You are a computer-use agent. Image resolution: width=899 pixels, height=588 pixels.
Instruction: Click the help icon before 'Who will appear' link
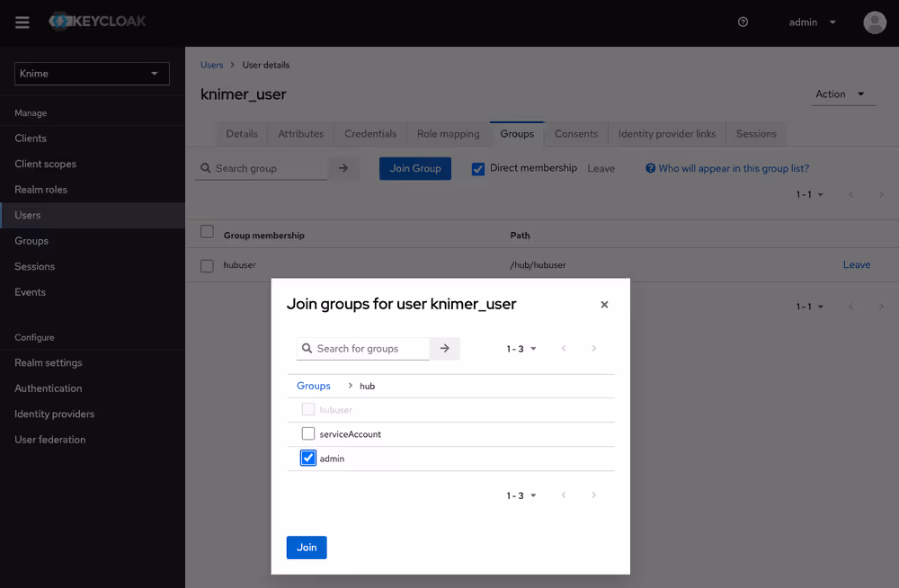point(648,168)
